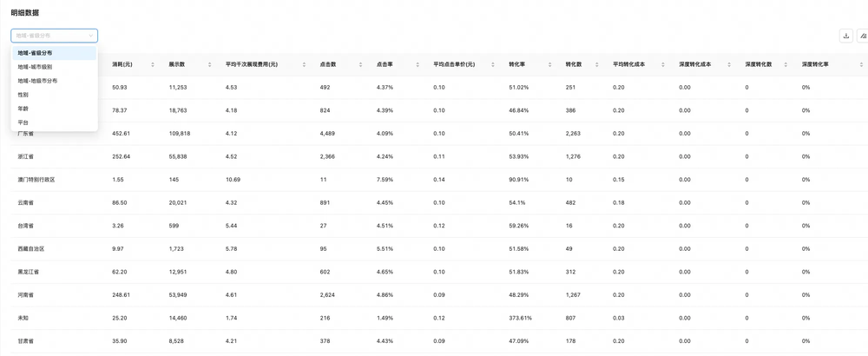Toggle sort on 点击率 column arrows
Viewport: 868px width, 356px height.
pyautogui.click(x=418, y=65)
